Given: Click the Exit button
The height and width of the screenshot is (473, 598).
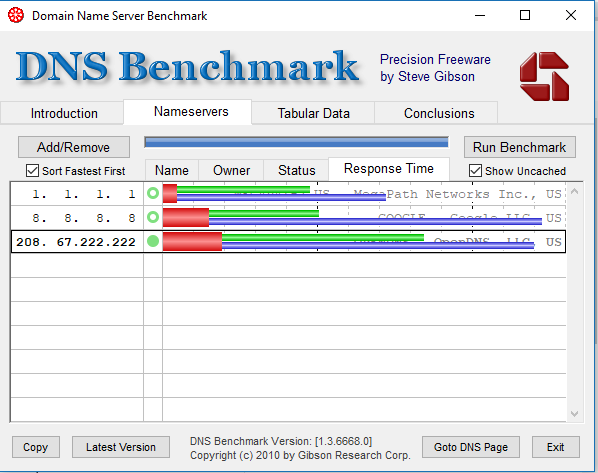Looking at the screenshot, I should (x=555, y=447).
